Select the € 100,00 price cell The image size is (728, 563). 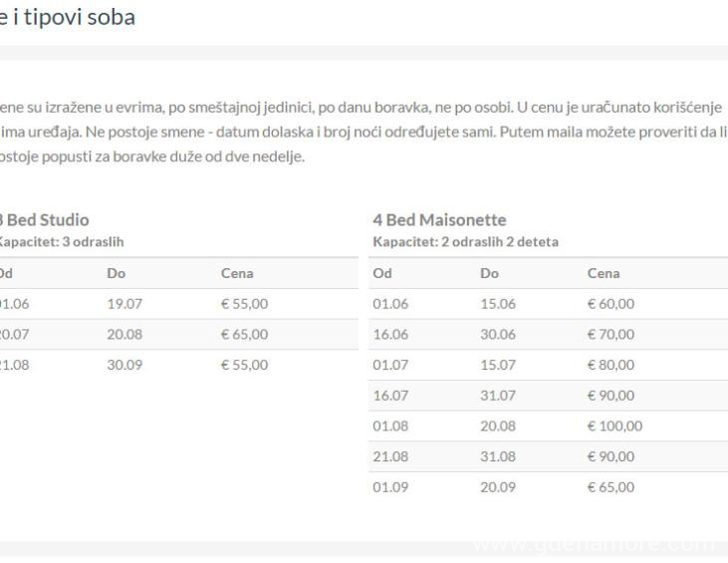point(615,426)
